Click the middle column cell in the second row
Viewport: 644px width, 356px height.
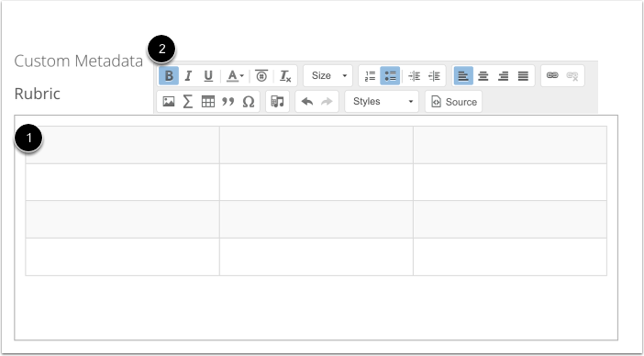point(316,183)
